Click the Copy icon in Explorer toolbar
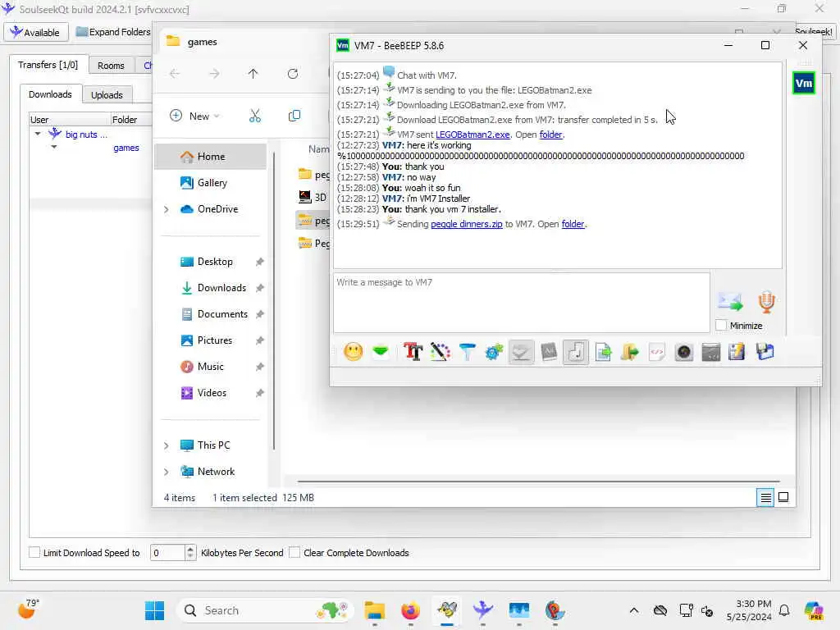The image size is (840, 630). pos(294,116)
